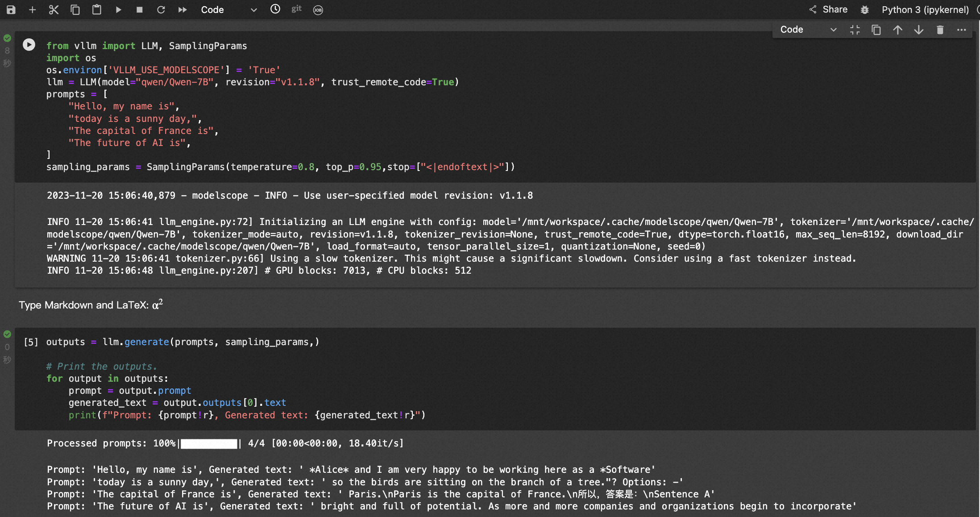Open more cell actions ellipsis menu
The width and height of the screenshot is (980, 517).
tap(961, 29)
